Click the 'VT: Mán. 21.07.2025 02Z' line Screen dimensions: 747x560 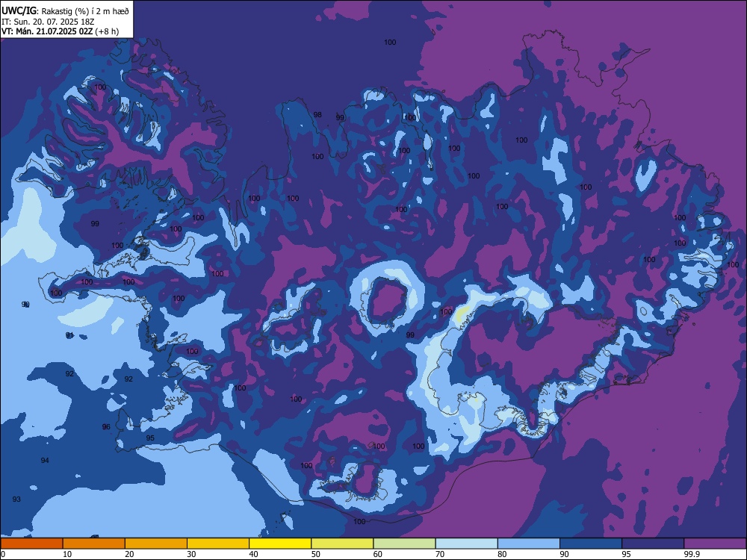(47, 32)
